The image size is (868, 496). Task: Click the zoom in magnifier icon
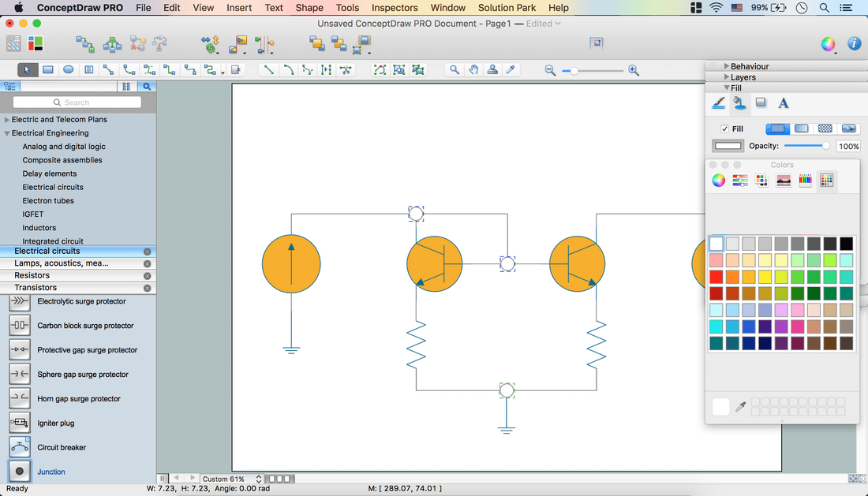click(x=633, y=71)
